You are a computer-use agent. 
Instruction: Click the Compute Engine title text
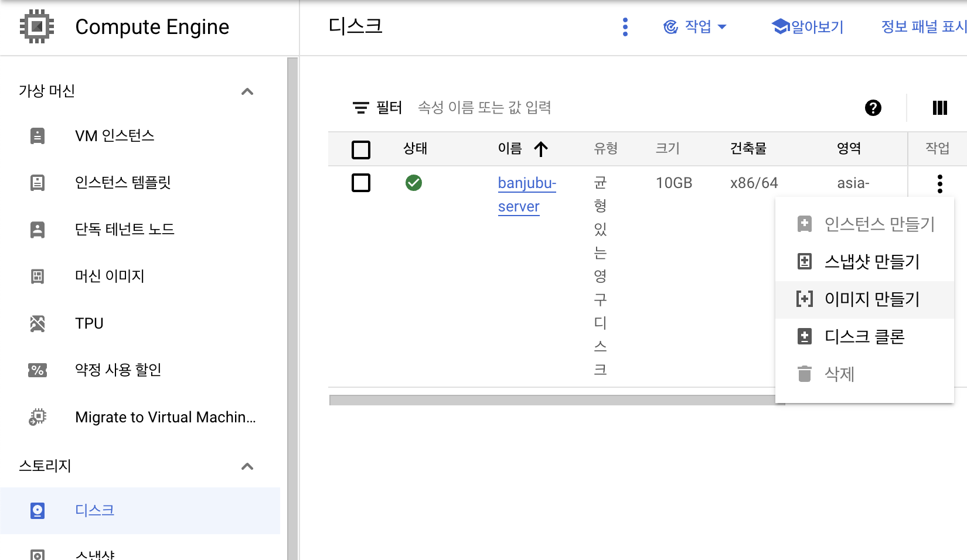click(x=152, y=27)
